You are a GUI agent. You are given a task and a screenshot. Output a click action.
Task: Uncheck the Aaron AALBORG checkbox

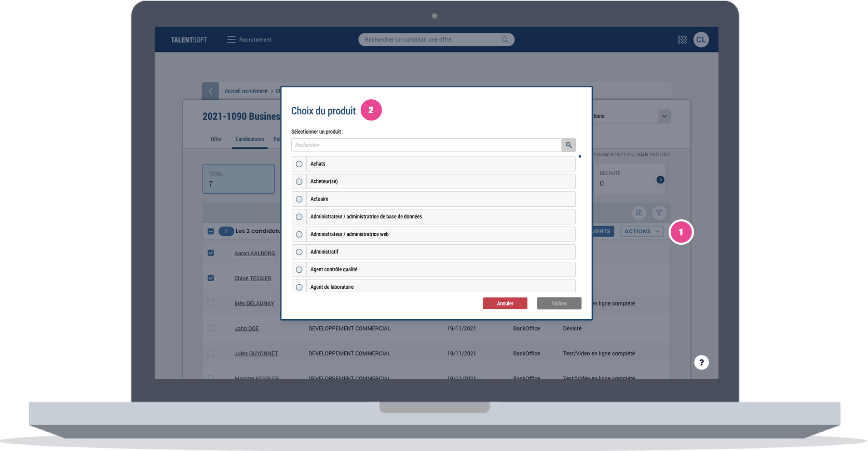211,253
